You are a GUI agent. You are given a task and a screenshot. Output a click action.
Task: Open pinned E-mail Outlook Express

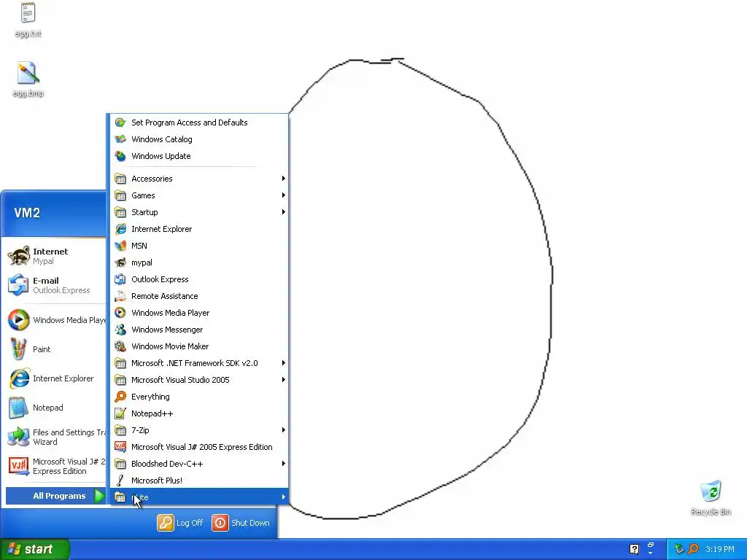tap(55, 285)
